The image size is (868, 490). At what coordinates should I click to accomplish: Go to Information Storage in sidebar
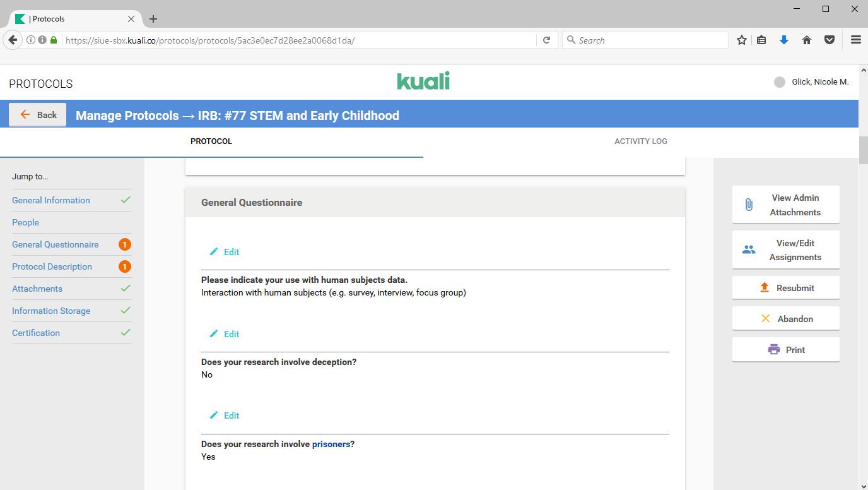coord(51,311)
